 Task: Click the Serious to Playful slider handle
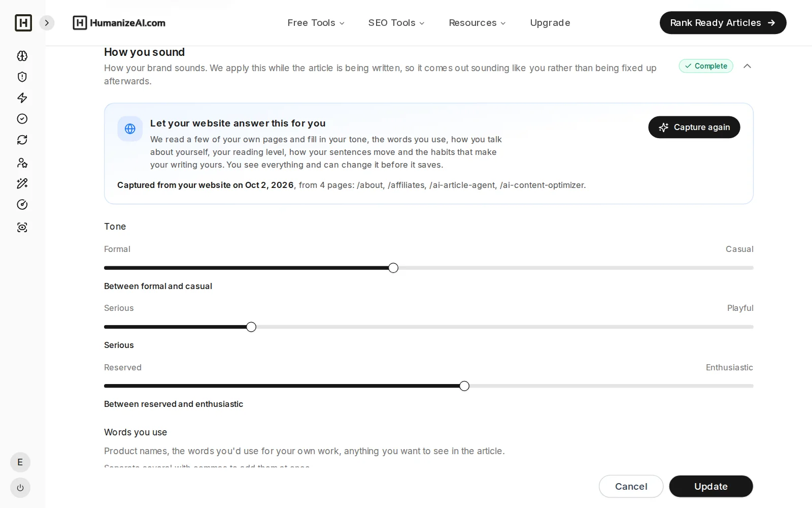pyautogui.click(x=251, y=327)
